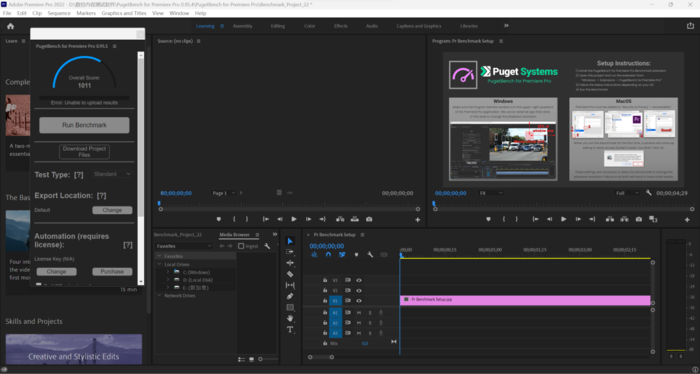This screenshot has height=374, width=700.
Task: Open Page 1 dropdown in Source monitor
Action: click(224, 193)
